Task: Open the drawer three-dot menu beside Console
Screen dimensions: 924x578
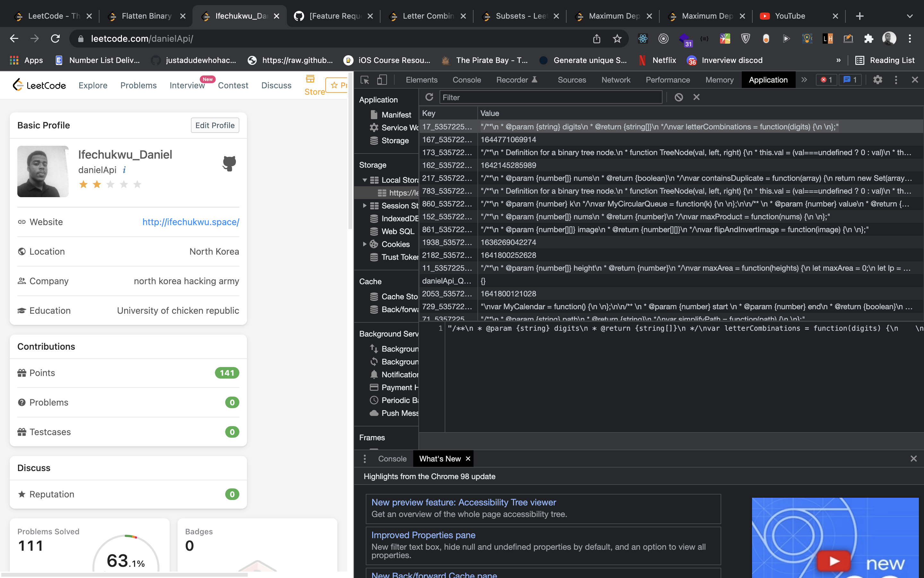Action: point(365,459)
